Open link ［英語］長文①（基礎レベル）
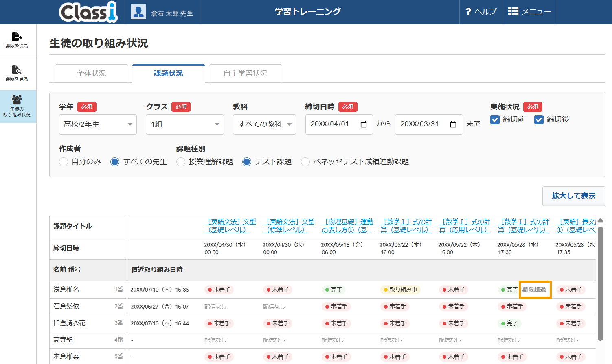 coord(576,226)
